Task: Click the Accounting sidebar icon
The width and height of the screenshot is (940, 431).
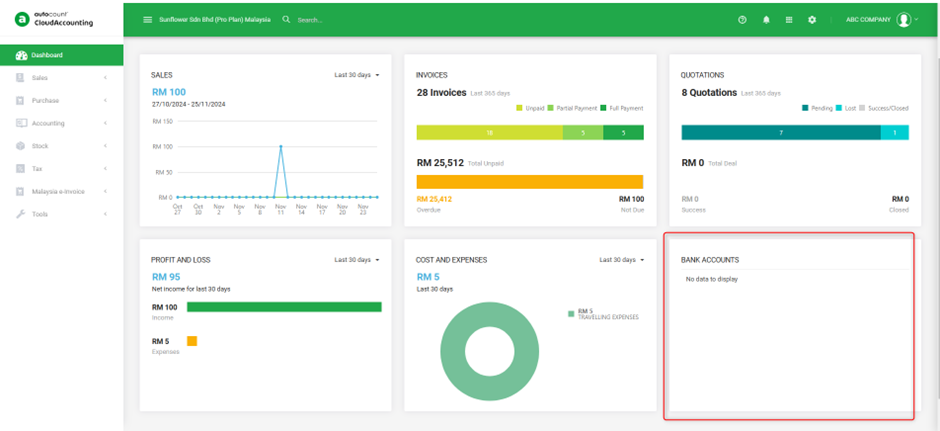Action: click(x=21, y=123)
